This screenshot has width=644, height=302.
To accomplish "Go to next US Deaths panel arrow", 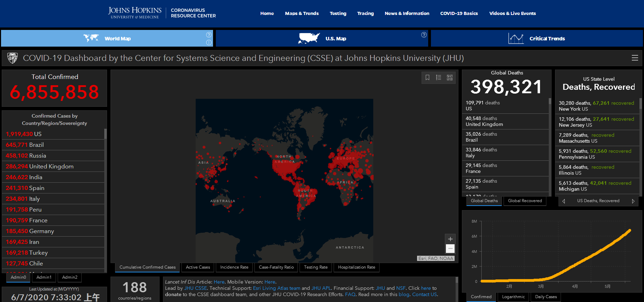I will pos(633,201).
